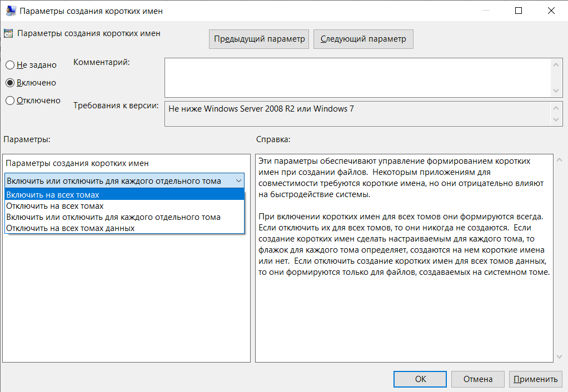This screenshot has width=568, height=392.
Task: Go to 'Предыдущий параметр'
Action: click(x=260, y=39)
